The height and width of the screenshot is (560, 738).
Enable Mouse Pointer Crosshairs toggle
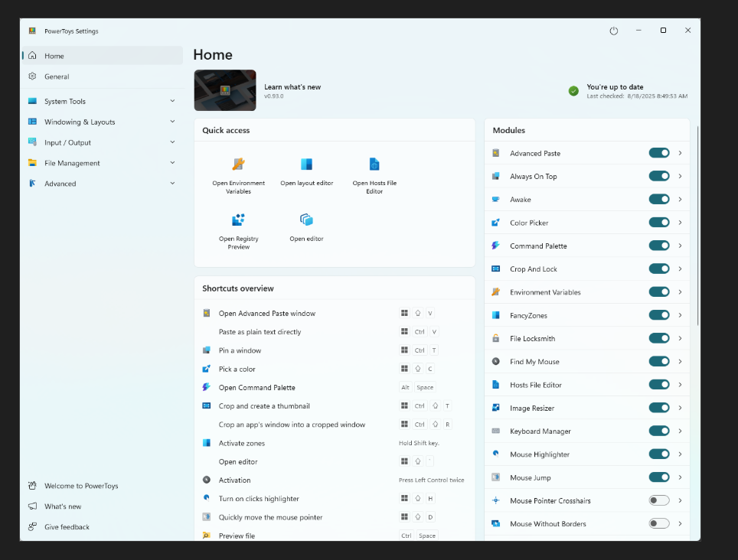[659, 500]
